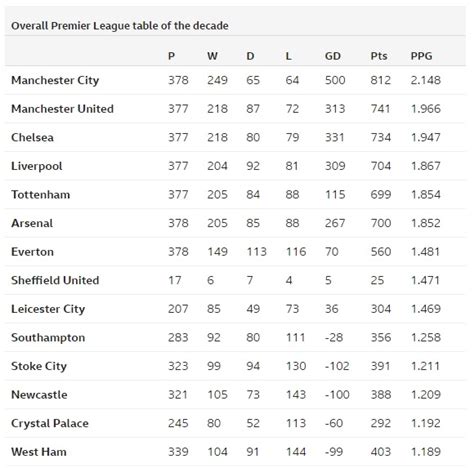Click Stoke City's -102 goal difference

(337, 366)
